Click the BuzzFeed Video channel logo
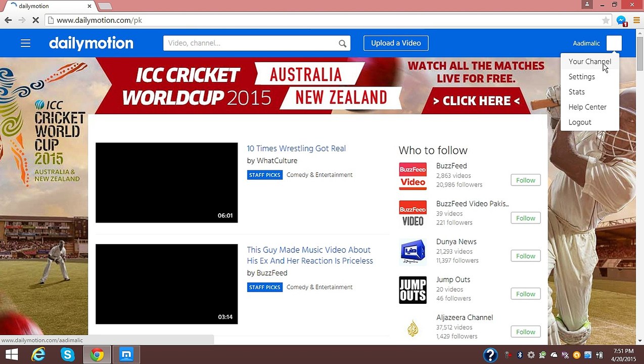Screen dimensions: 644x364 (413, 176)
